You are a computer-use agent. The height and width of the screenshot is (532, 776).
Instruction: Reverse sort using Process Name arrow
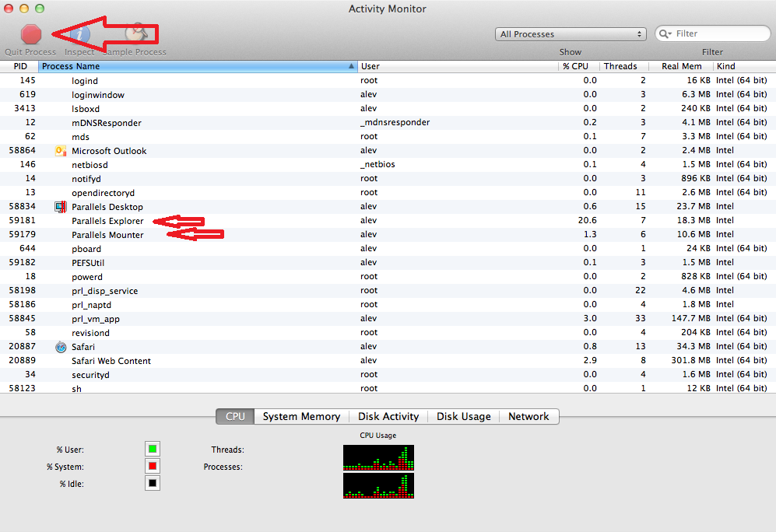coord(351,66)
